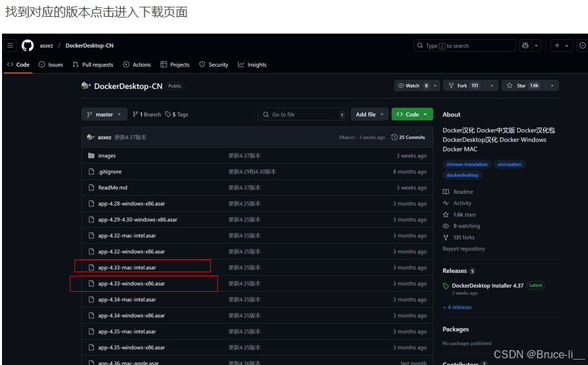The height and width of the screenshot is (365, 588).
Task: View the 1 Branch link
Action: click(x=146, y=114)
